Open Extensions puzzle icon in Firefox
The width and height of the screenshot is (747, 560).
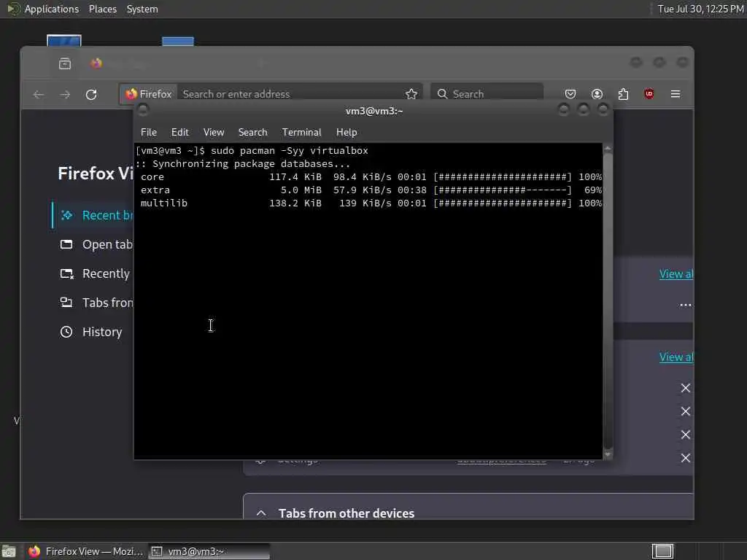(x=623, y=94)
